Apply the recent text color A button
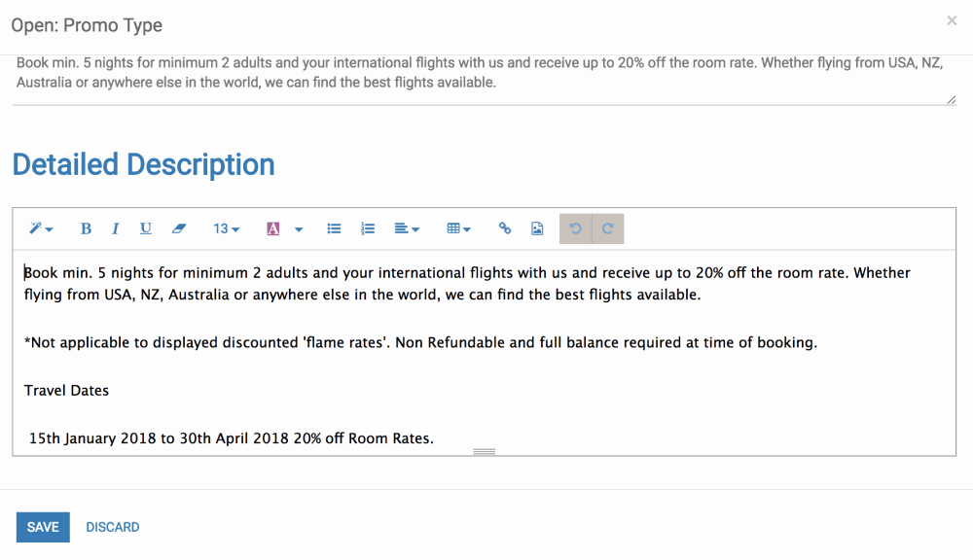The height and width of the screenshot is (560, 973). pyautogui.click(x=273, y=228)
